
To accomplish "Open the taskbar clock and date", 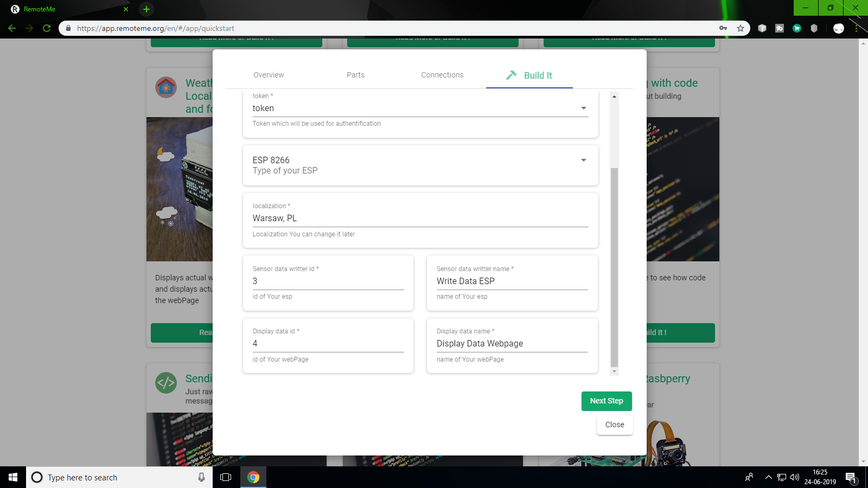I will click(820, 477).
